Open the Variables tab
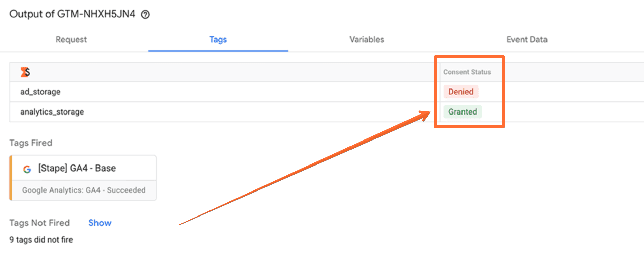 366,40
